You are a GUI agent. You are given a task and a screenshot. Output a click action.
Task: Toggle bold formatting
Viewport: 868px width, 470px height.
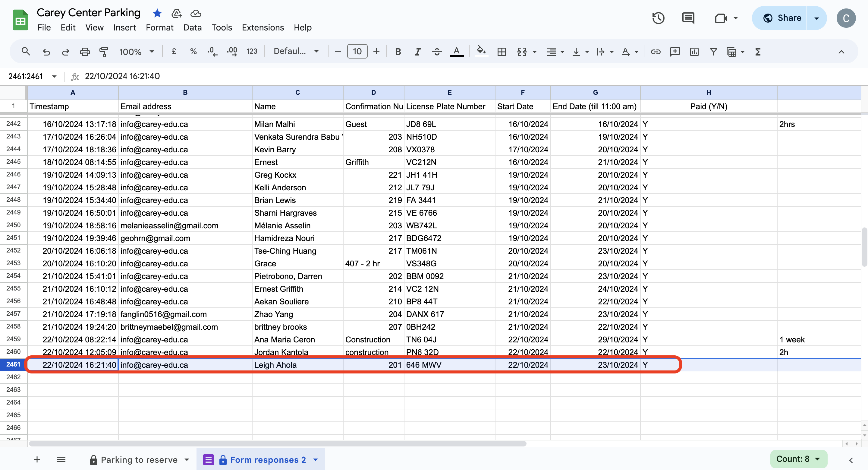[398, 52]
